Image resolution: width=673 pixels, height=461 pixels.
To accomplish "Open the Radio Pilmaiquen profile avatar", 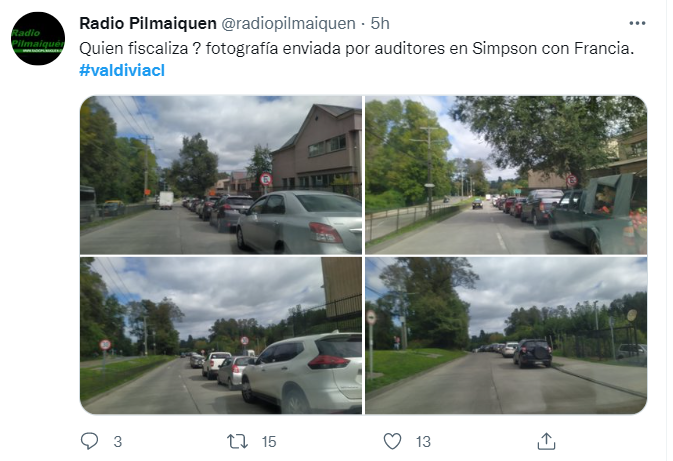I will 38,39.
